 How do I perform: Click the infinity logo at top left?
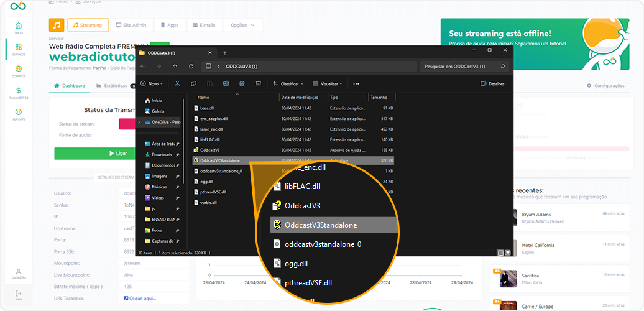coord(19,6)
